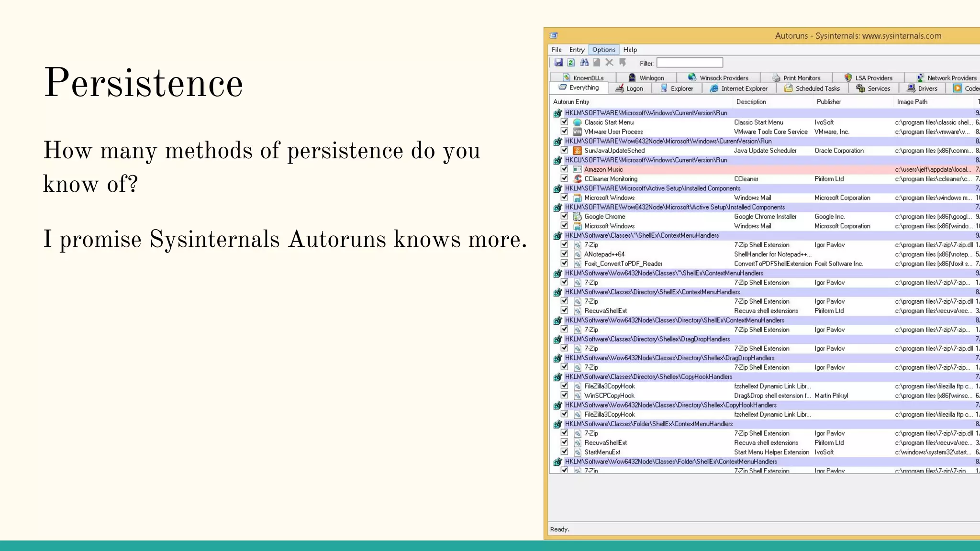Select the 'Java Update Scheduler' description cell

[765, 151]
